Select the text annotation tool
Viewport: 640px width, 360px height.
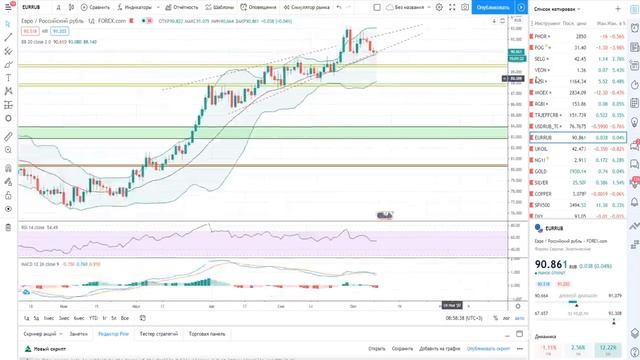(x=8, y=78)
